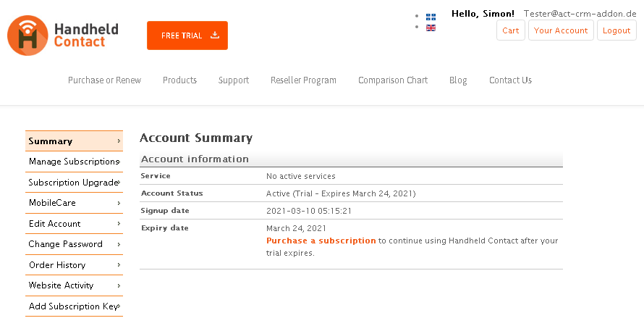Click the Service row label
644x326 pixels.
156,176
